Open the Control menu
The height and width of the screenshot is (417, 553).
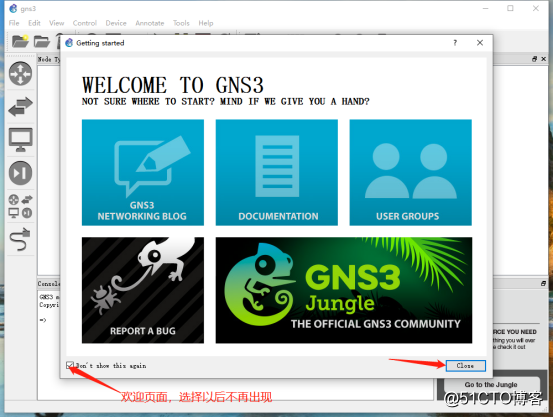tap(85, 23)
